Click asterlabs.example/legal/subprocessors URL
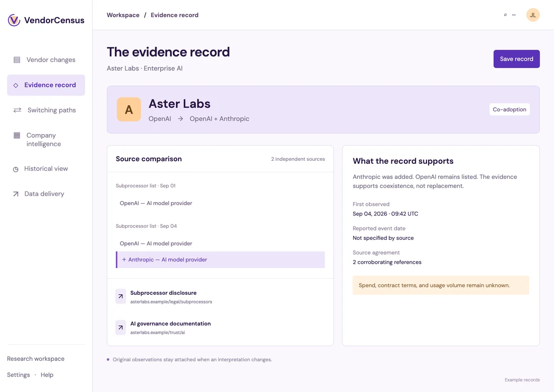Image resolution: width=554 pixels, height=392 pixels. point(171,302)
